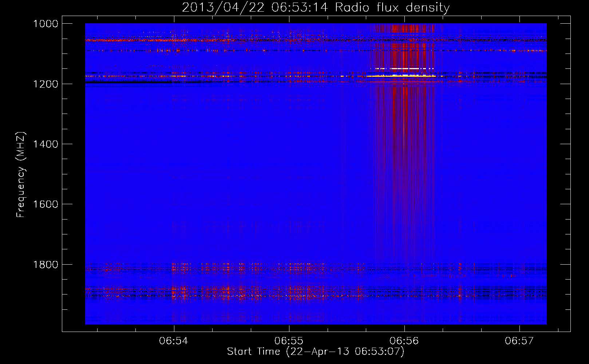The image size is (589, 364).
Task: Click the bright white burst line near 1175 MHz
Action: tap(400, 76)
